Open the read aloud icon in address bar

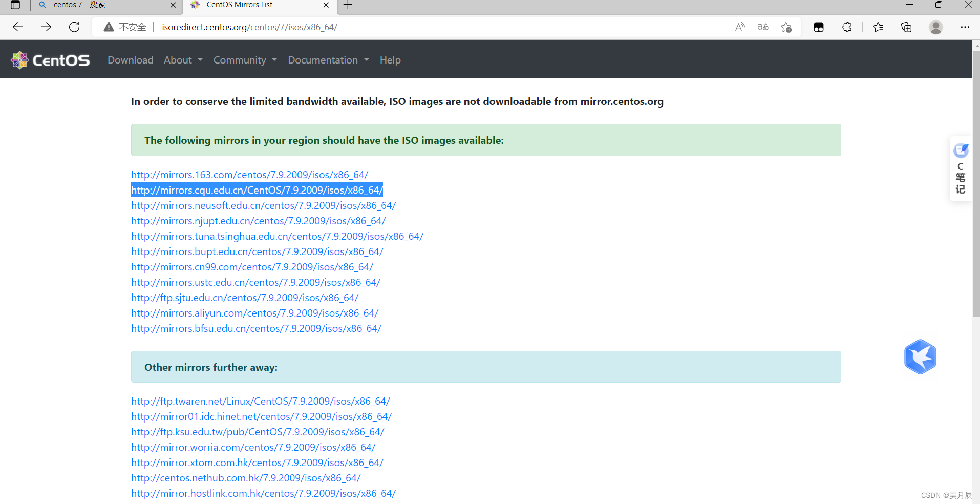740,27
